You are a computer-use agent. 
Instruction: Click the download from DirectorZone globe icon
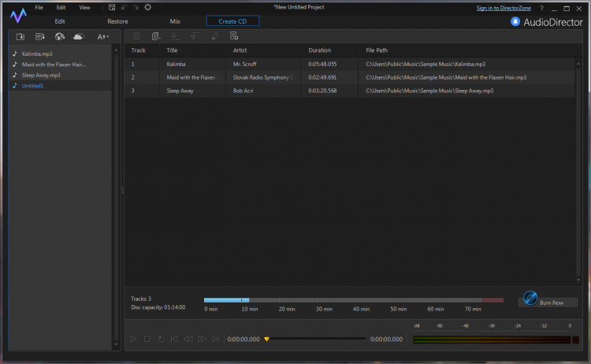pyautogui.click(x=60, y=36)
